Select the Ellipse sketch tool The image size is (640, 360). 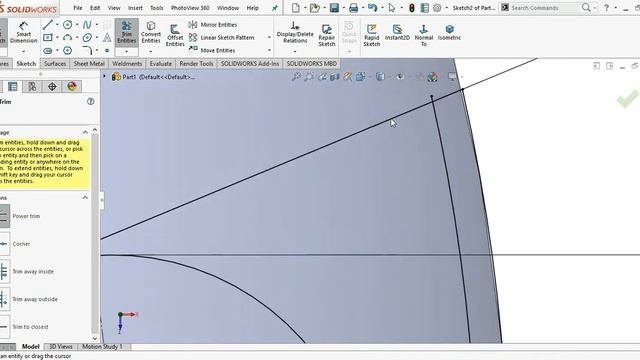pyautogui.click(x=87, y=38)
